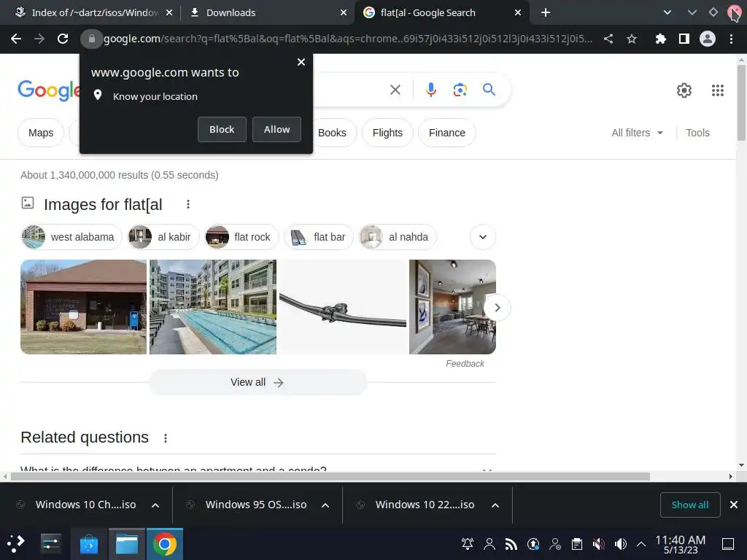Filter results by Finance
This screenshot has width=747, height=560.
(x=447, y=133)
